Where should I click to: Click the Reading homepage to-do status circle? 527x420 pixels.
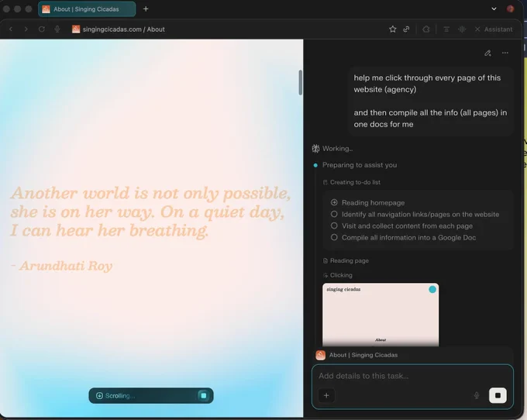point(334,202)
